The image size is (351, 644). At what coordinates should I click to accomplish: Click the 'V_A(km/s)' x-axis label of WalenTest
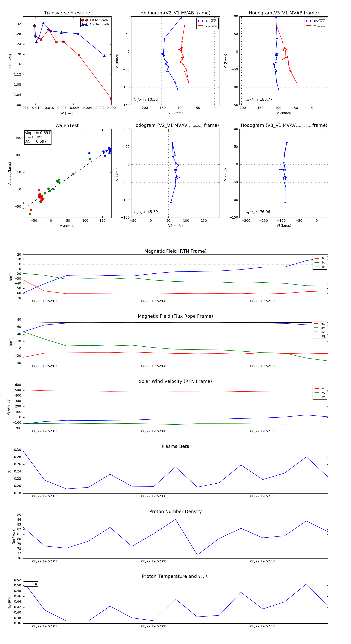pos(67,226)
